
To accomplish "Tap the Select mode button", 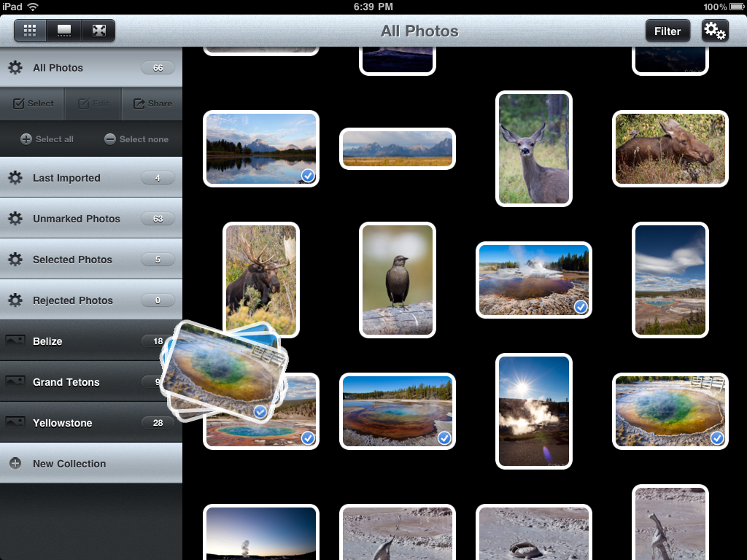I will (x=32, y=104).
